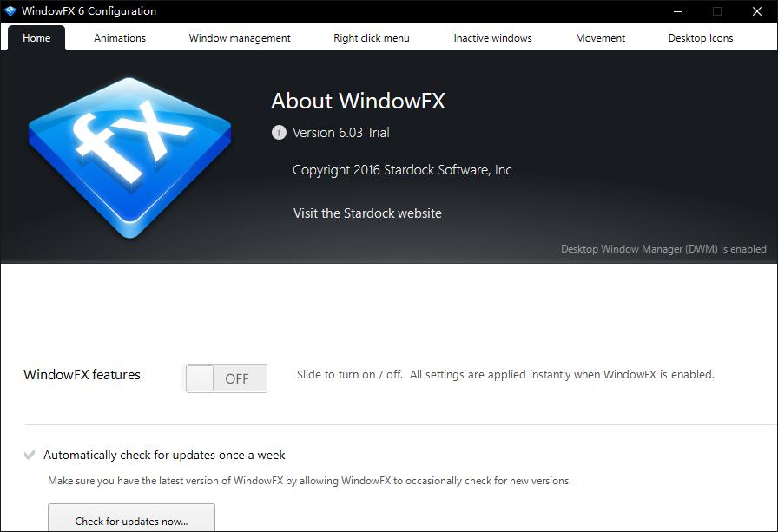
Task: Click the copyright notice text
Action: (403, 169)
